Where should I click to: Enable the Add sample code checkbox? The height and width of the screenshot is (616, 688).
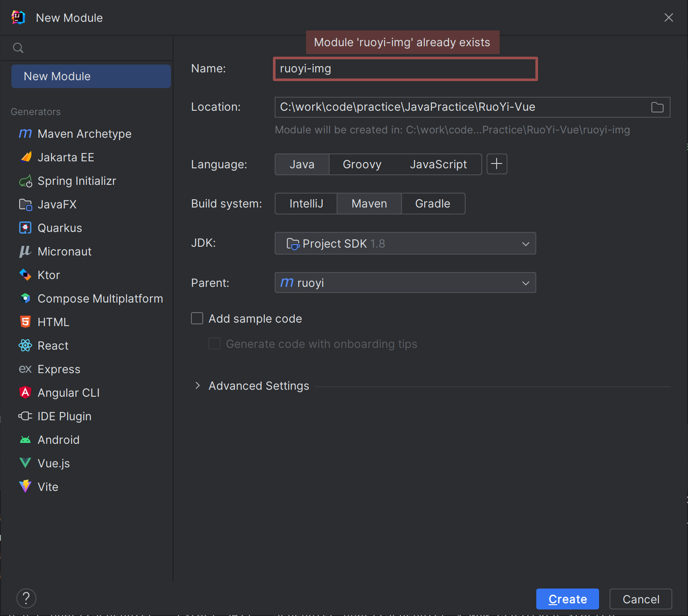(197, 319)
